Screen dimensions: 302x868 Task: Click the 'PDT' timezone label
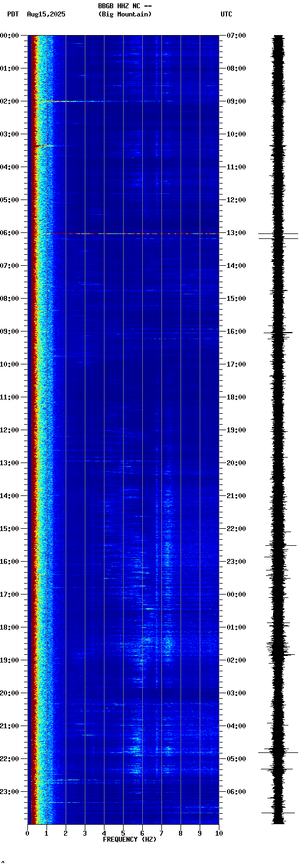(x=13, y=14)
